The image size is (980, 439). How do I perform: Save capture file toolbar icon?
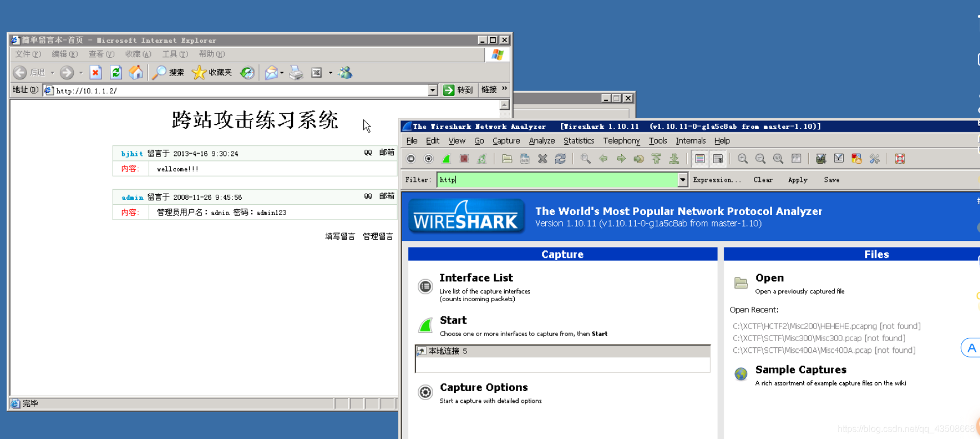point(525,159)
